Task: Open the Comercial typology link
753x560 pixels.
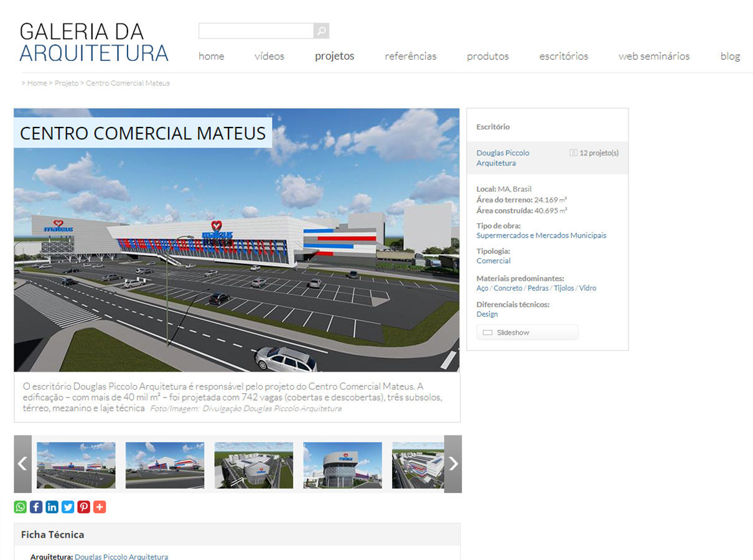Action: [493, 261]
